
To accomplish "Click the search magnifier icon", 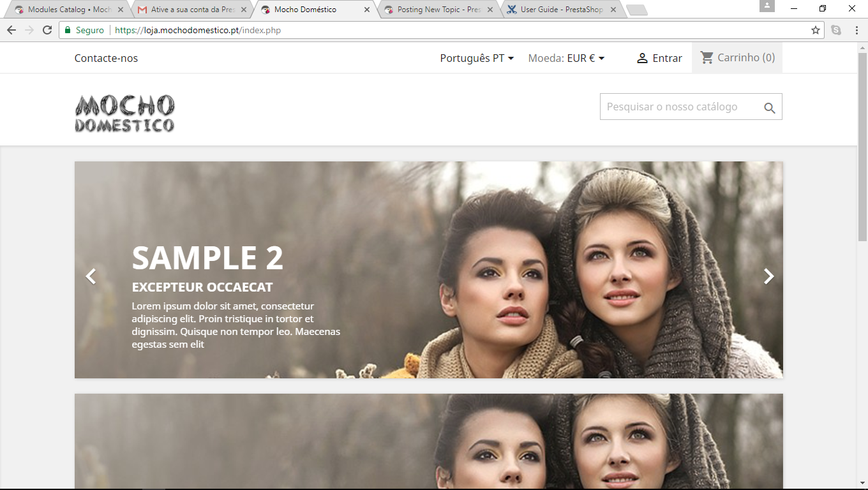I will pyautogui.click(x=770, y=108).
